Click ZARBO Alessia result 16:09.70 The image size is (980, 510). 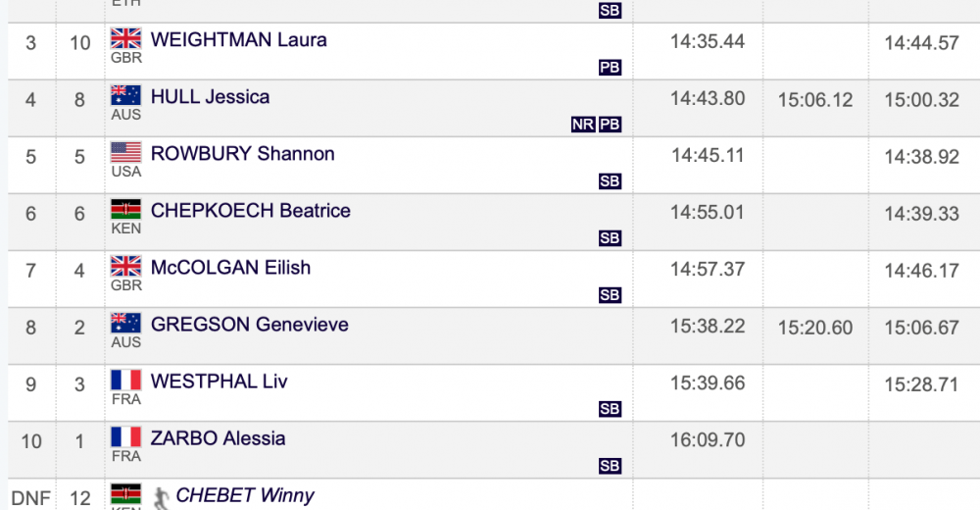pyautogui.click(x=708, y=440)
